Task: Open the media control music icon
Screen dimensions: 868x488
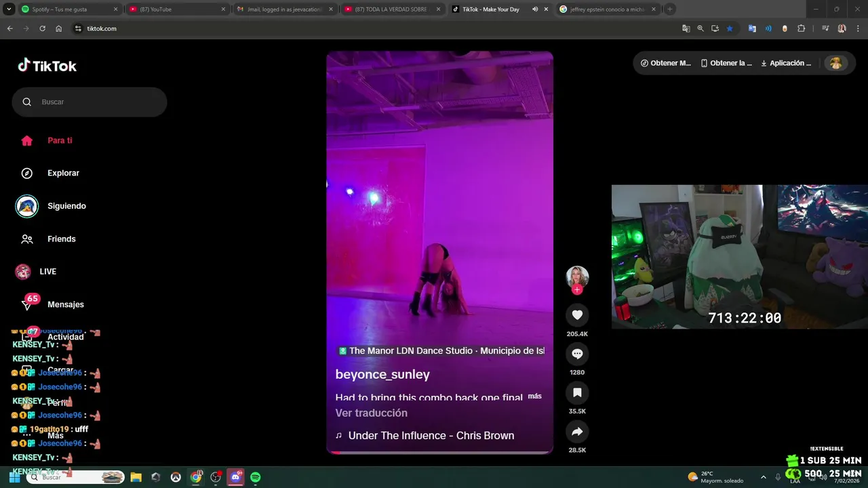Action: (x=825, y=28)
